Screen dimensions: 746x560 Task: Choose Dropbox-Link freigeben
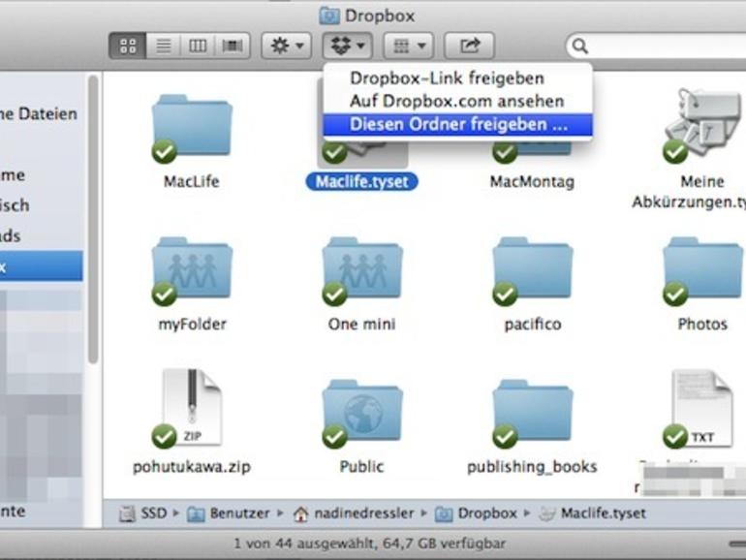pyautogui.click(x=457, y=78)
